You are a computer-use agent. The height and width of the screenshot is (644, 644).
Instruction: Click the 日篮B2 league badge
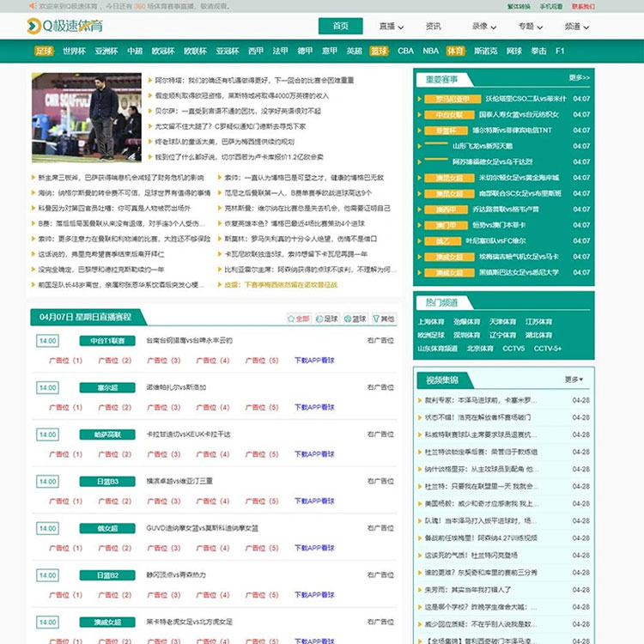click(x=107, y=575)
